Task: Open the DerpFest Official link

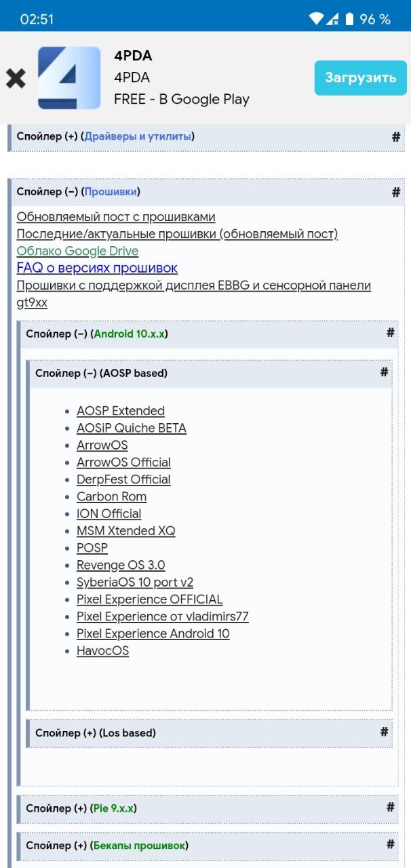Action: pos(123,479)
